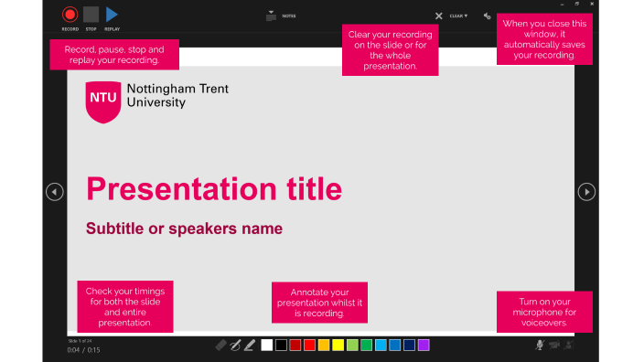Image resolution: width=644 pixels, height=362 pixels.
Task: Click the Notes label
Action: 289,16
